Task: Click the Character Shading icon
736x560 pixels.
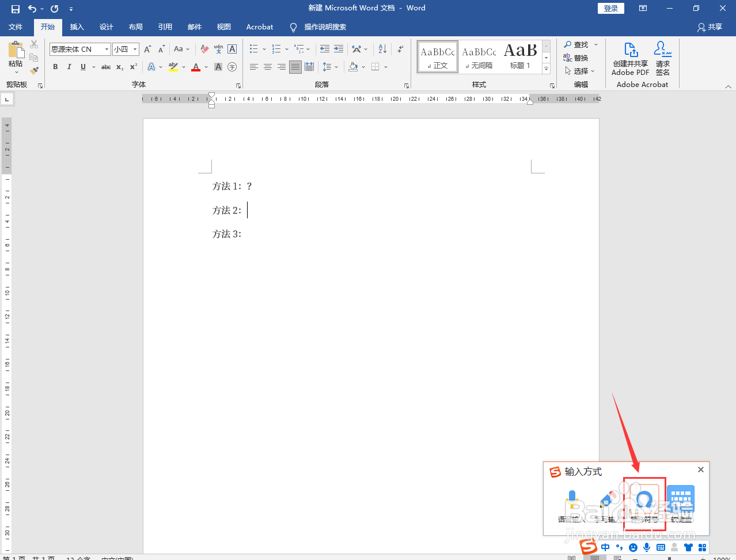Action: pos(218,67)
